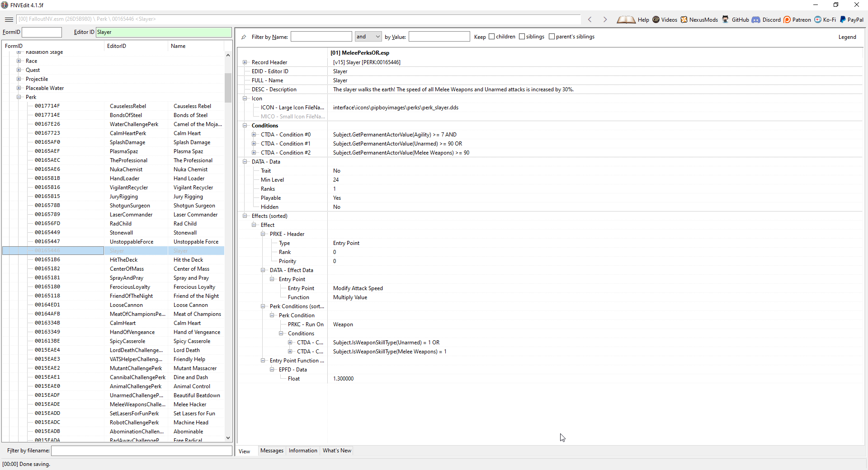This screenshot has width=868, height=470.
Task: Sort by the Name column header
Action: pyautogui.click(x=196, y=46)
